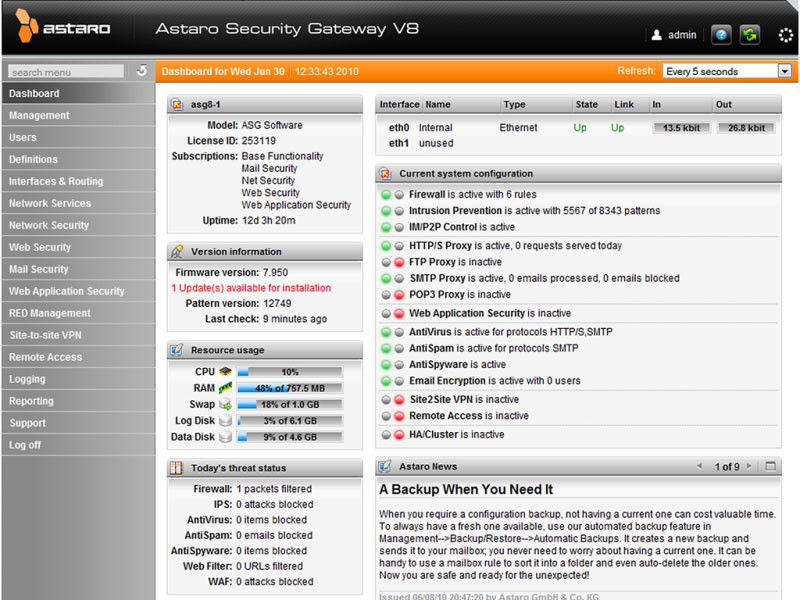Go to previous Astaro News item
This screenshot has width=800, height=600.
(x=699, y=466)
